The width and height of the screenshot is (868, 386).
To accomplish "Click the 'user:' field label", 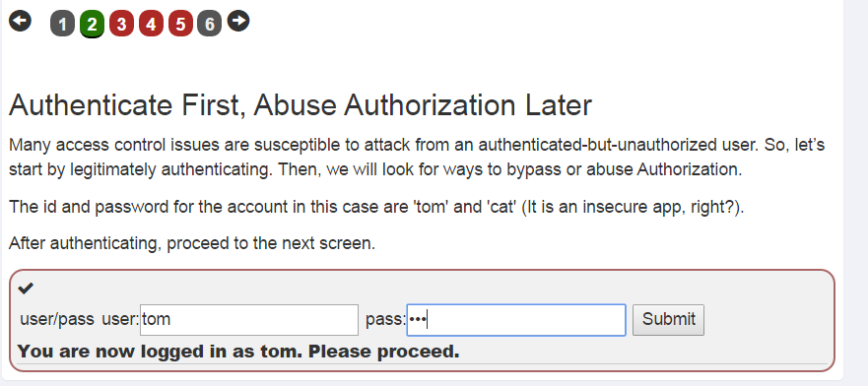I will [120, 320].
